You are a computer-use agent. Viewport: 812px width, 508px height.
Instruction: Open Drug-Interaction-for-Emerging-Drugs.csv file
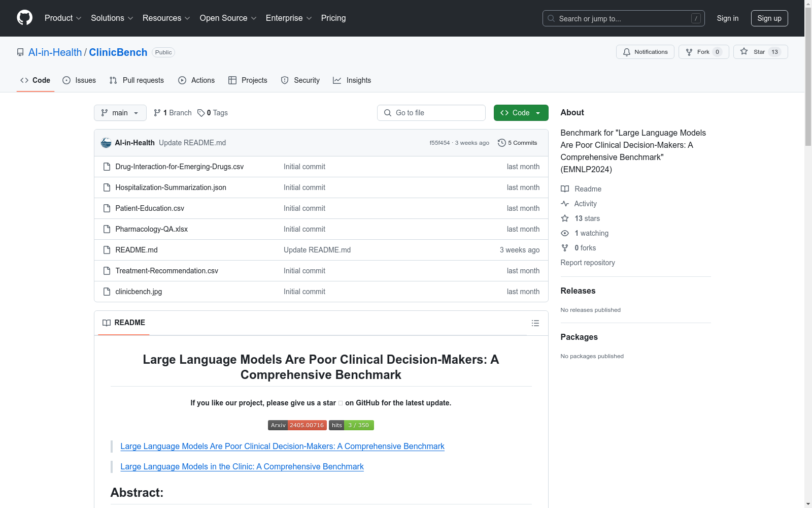point(180,167)
